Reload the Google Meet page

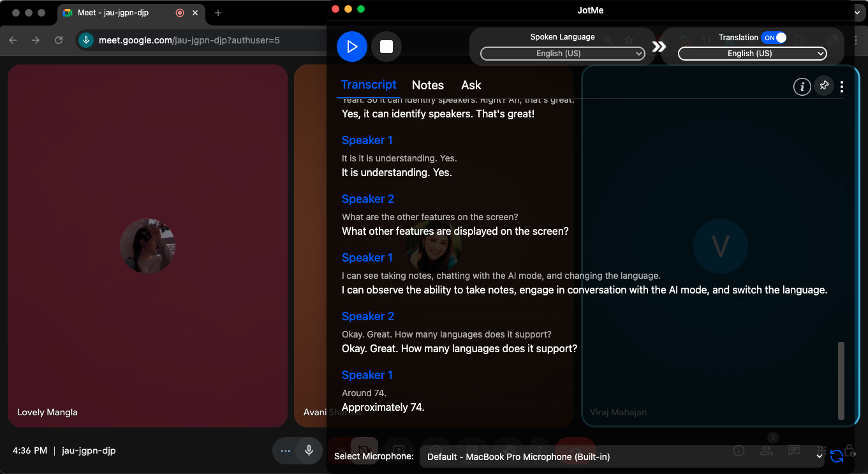[x=59, y=40]
